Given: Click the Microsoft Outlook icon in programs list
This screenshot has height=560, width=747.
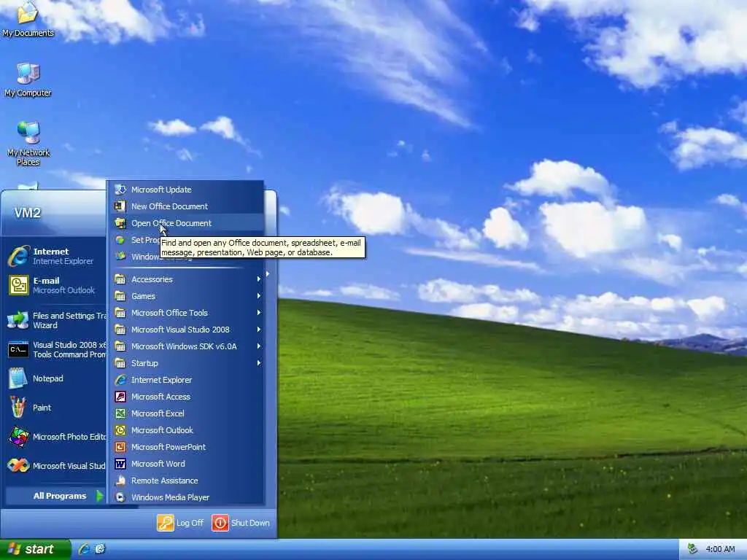Looking at the screenshot, I should click(x=120, y=430).
